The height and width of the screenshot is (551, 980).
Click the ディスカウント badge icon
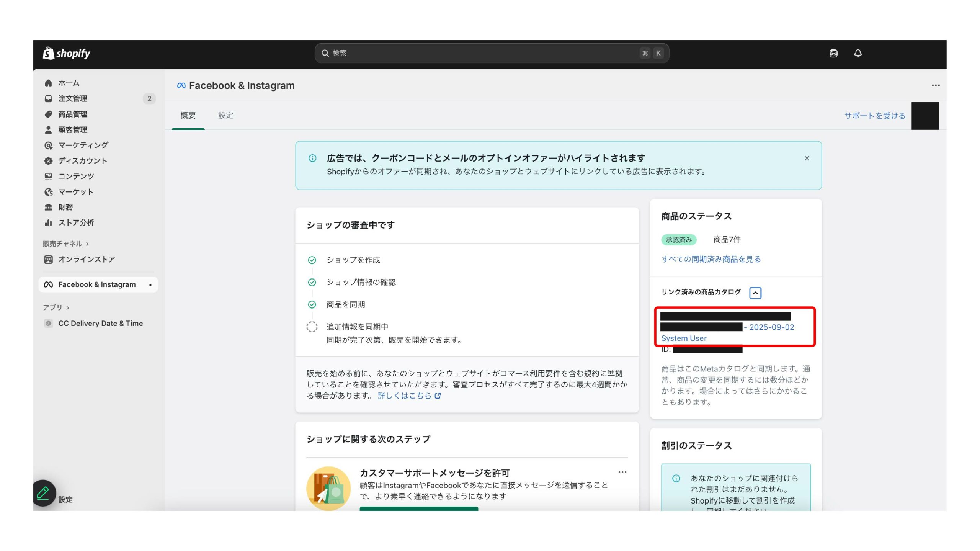[x=48, y=161]
